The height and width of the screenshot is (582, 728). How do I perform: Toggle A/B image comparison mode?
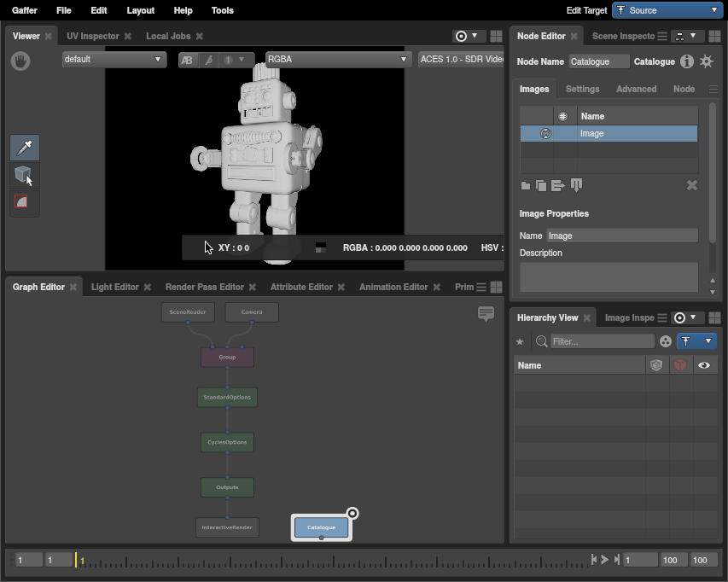(187, 60)
